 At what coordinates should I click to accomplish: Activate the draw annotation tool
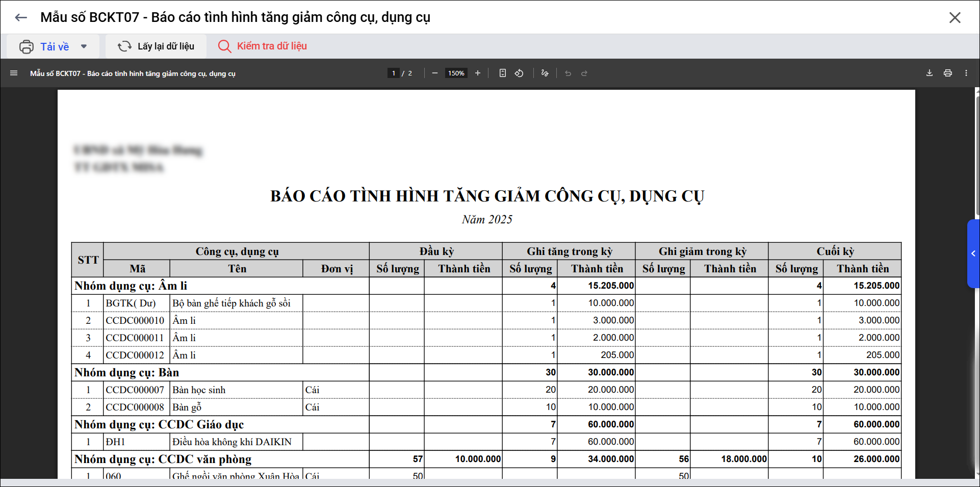[x=545, y=73]
